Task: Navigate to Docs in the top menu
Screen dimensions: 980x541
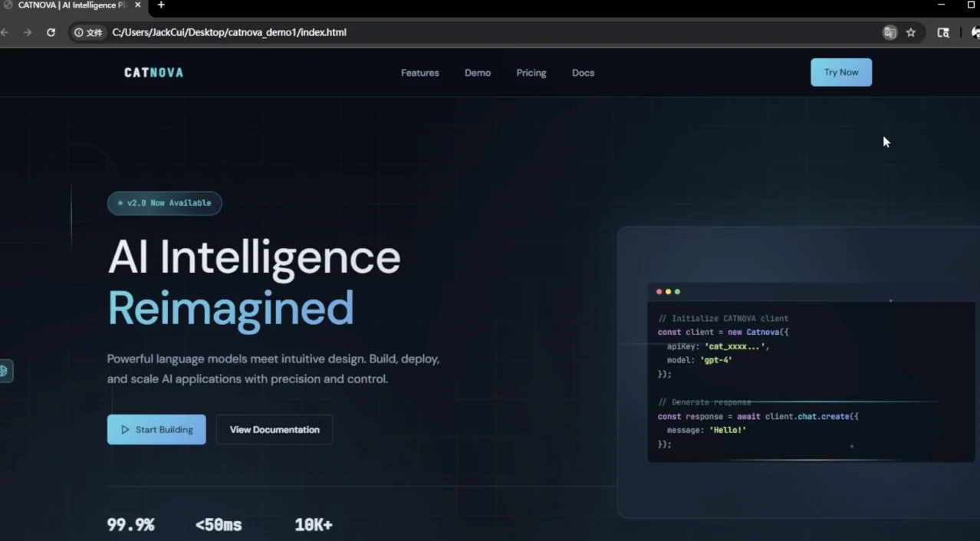Action: (583, 73)
